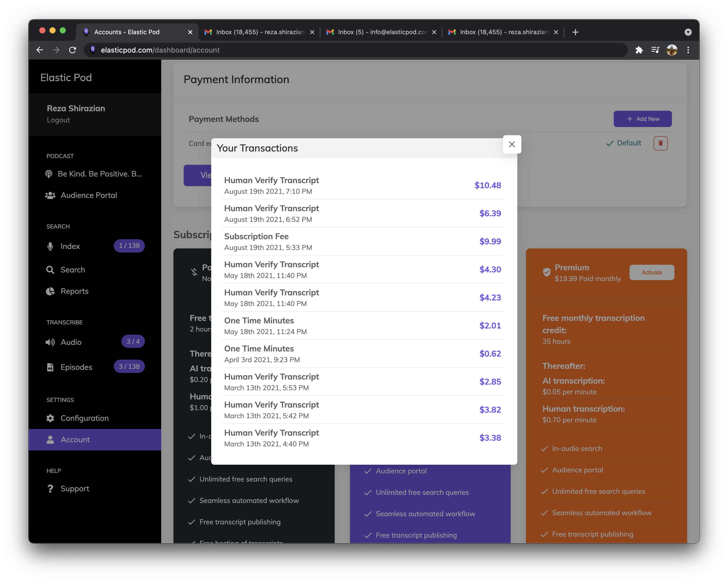Click the 1 / 138 Index badge
The height and width of the screenshot is (581, 728).
pos(129,246)
